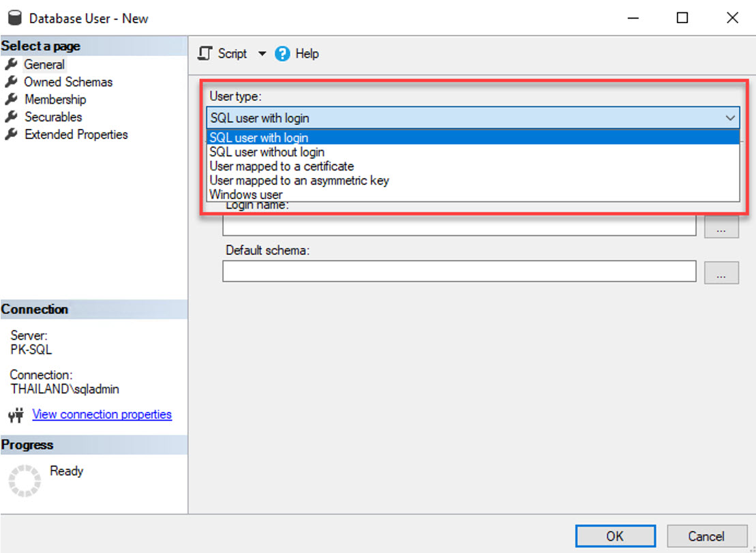This screenshot has height=553, width=756.
Task: Open the Help icon in toolbar
Action: click(282, 53)
